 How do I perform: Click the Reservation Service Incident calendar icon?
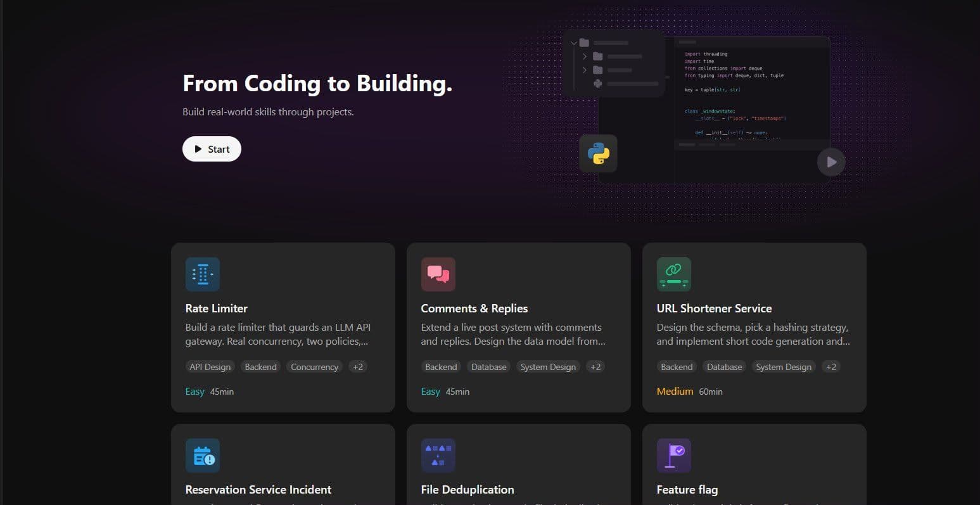(x=203, y=456)
